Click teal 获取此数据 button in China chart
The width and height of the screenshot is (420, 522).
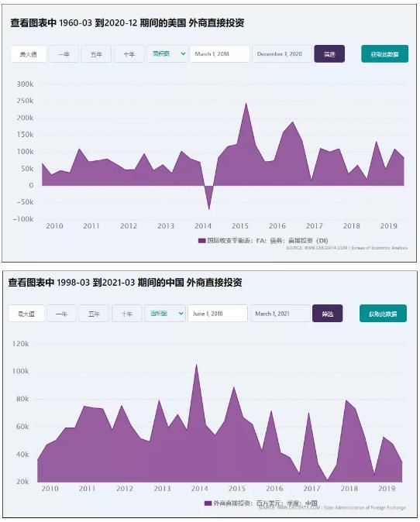click(x=383, y=313)
